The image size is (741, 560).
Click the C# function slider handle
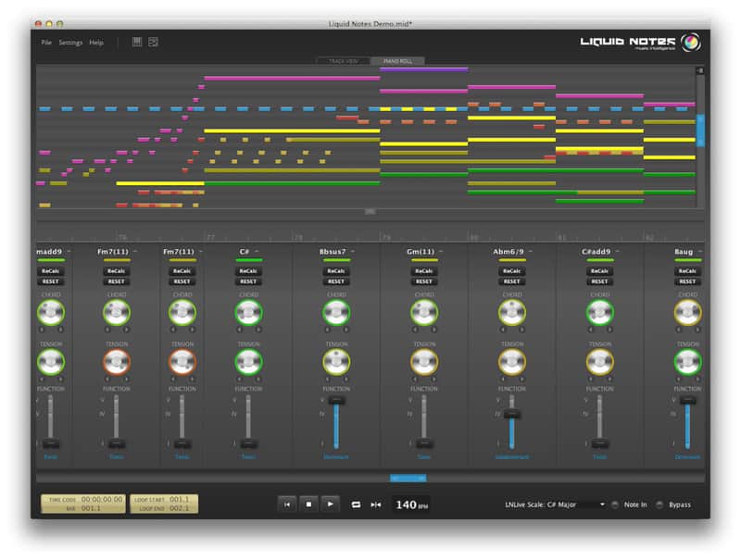(248, 444)
